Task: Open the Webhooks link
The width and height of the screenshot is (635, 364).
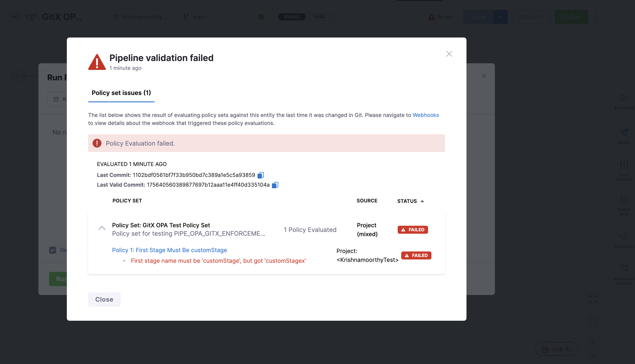Action: click(x=426, y=115)
